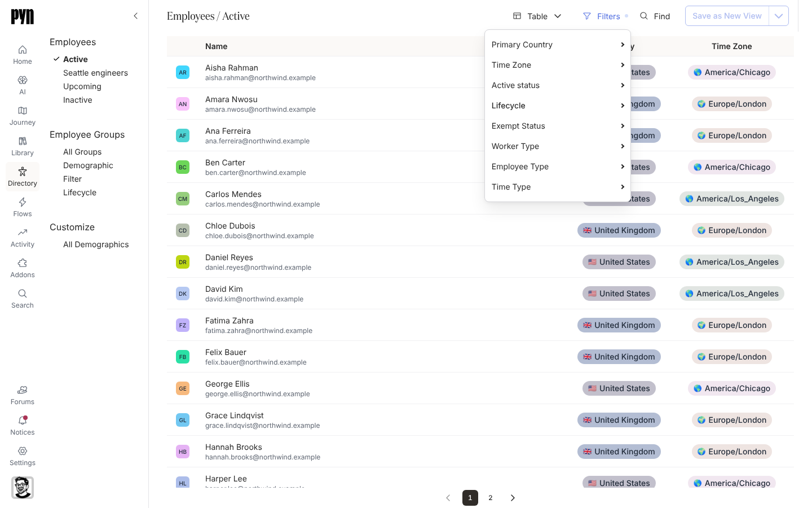Open Flows from the sidebar
The height and width of the screenshot is (508, 812).
click(23, 207)
